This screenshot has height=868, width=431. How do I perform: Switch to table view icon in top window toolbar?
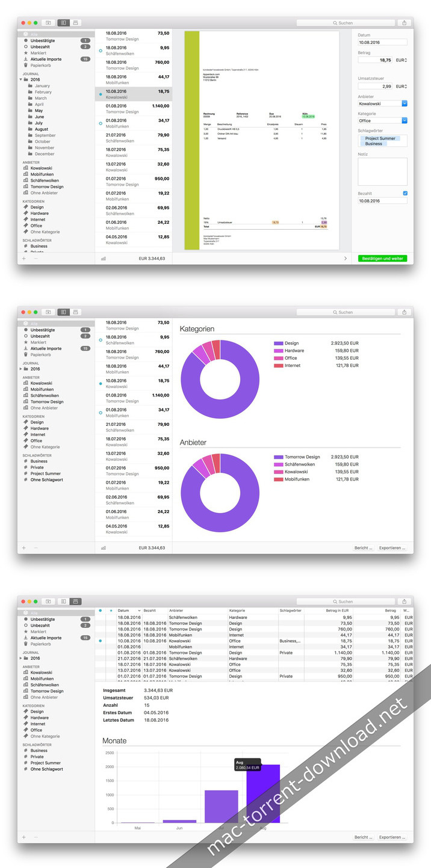75,23
